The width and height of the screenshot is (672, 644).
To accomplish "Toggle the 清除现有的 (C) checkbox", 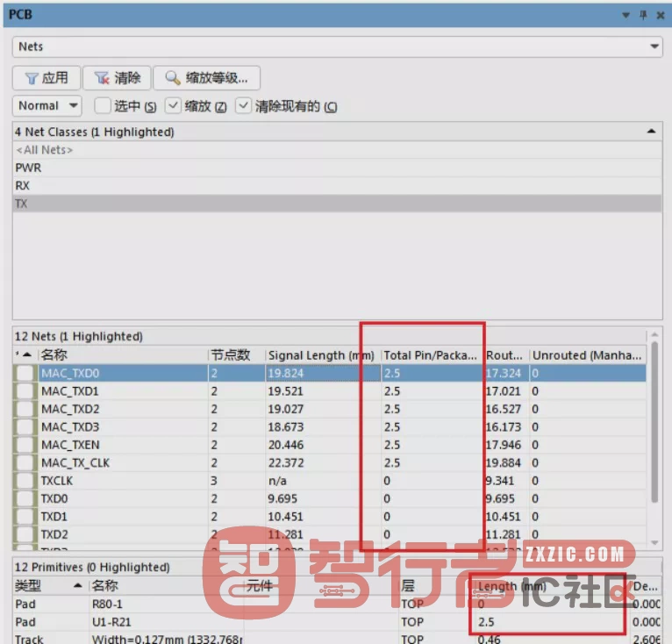I will point(243,105).
